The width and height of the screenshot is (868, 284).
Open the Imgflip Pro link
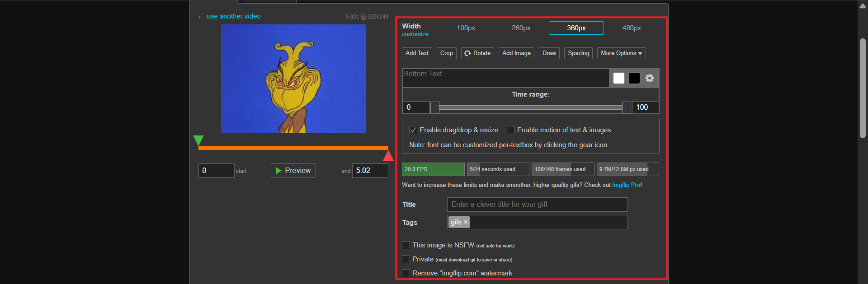point(626,185)
